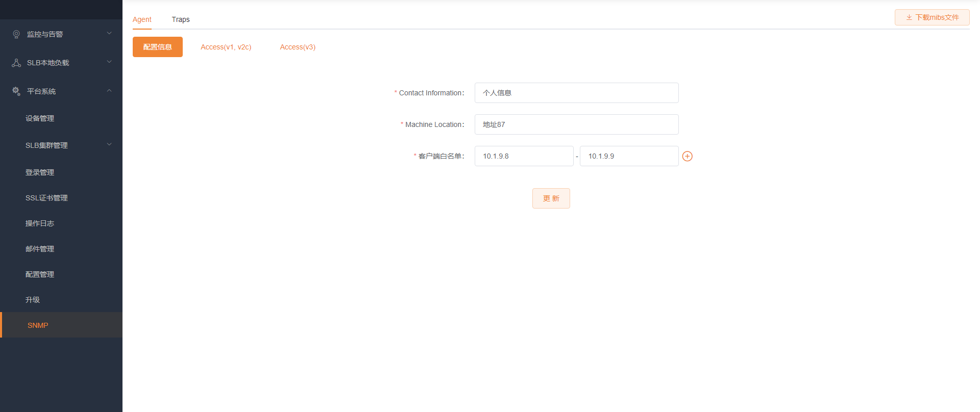
Task: Select the 配置信息 sub-tab
Action: pos(158,47)
